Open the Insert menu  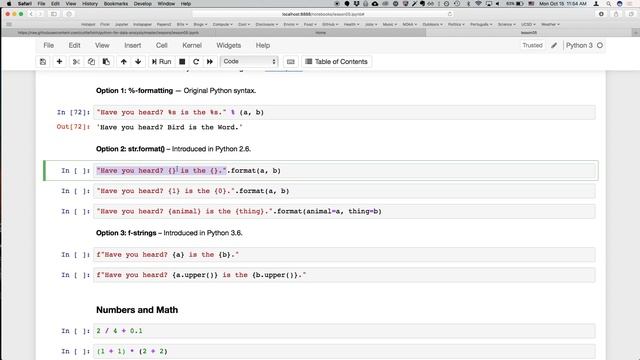click(x=133, y=45)
